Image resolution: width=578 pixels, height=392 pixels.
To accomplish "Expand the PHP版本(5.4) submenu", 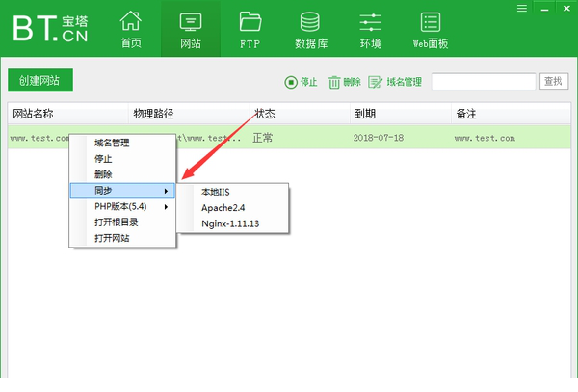I will [x=122, y=206].
